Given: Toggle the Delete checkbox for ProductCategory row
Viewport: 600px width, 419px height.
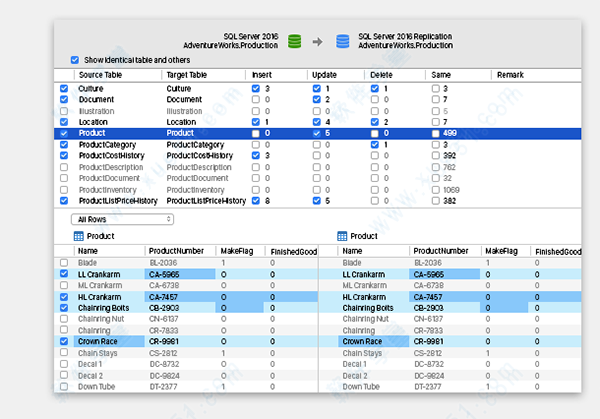Looking at the screenshot, I should pos(376,144).
